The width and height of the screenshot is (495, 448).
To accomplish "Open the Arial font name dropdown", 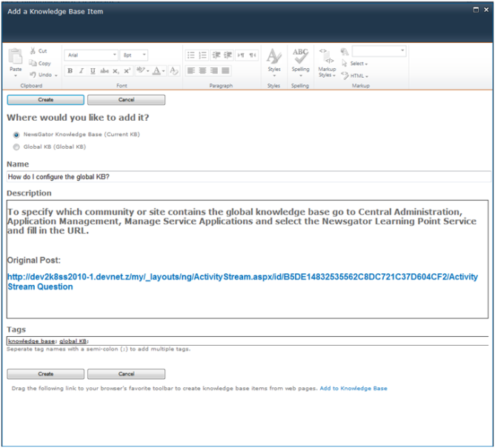I will (92, 55).
